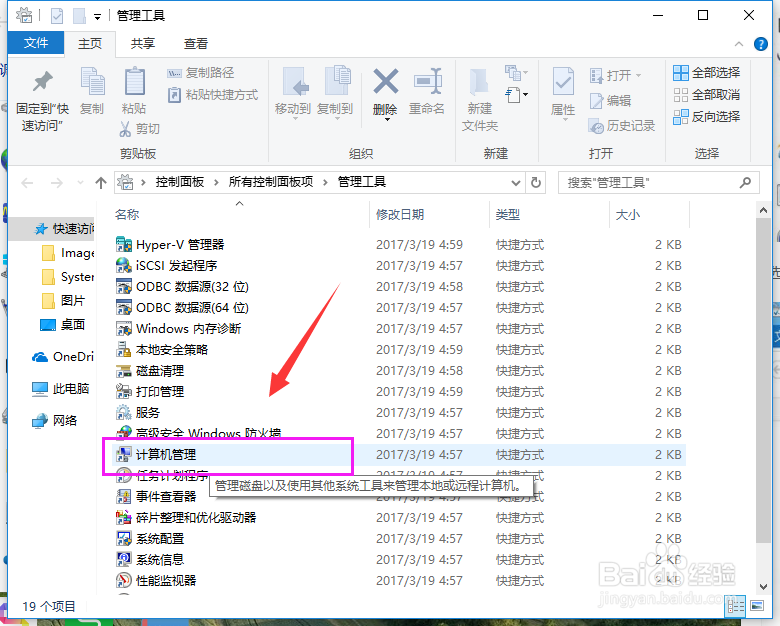Select the Print Management shortcut
The height and width of the screenshot is (626, 780).
tap(150, 392)
